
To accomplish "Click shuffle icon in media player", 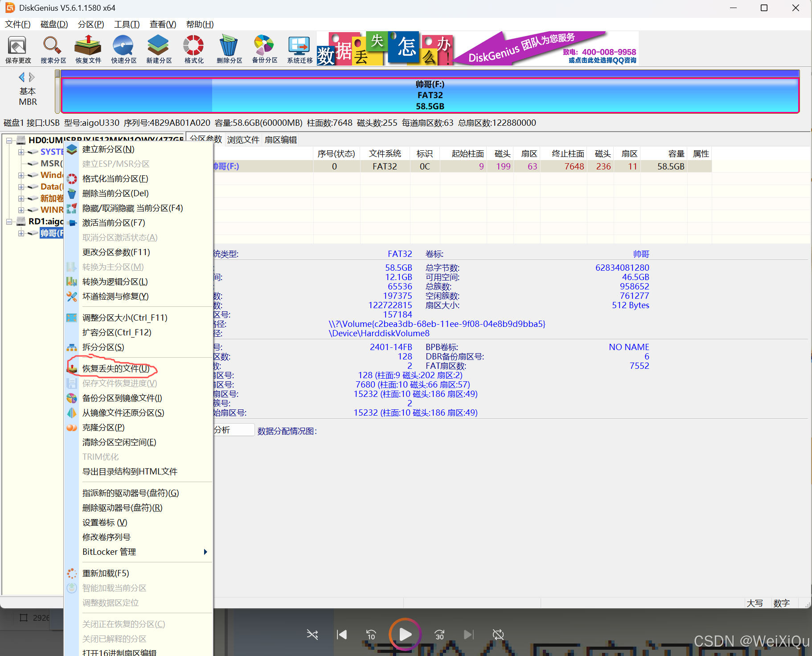I will point(312,634).
